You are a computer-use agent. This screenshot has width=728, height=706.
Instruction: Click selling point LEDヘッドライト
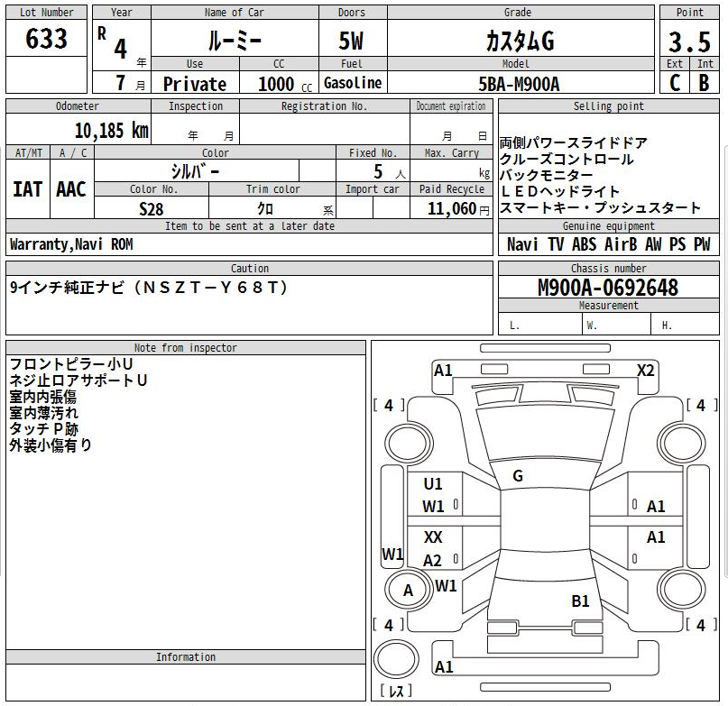click(560, 191)
